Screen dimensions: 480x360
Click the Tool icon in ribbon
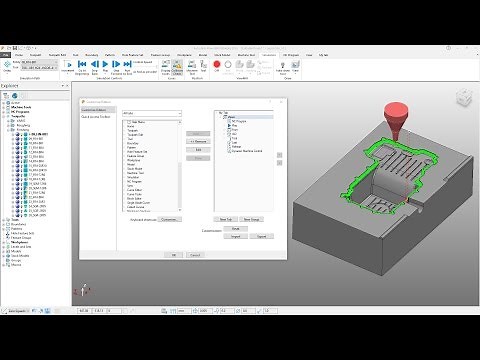coord(203,66)
